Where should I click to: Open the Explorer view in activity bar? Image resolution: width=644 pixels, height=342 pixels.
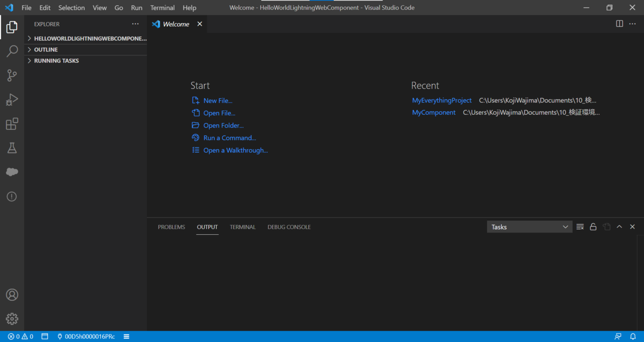click(12, 27)
